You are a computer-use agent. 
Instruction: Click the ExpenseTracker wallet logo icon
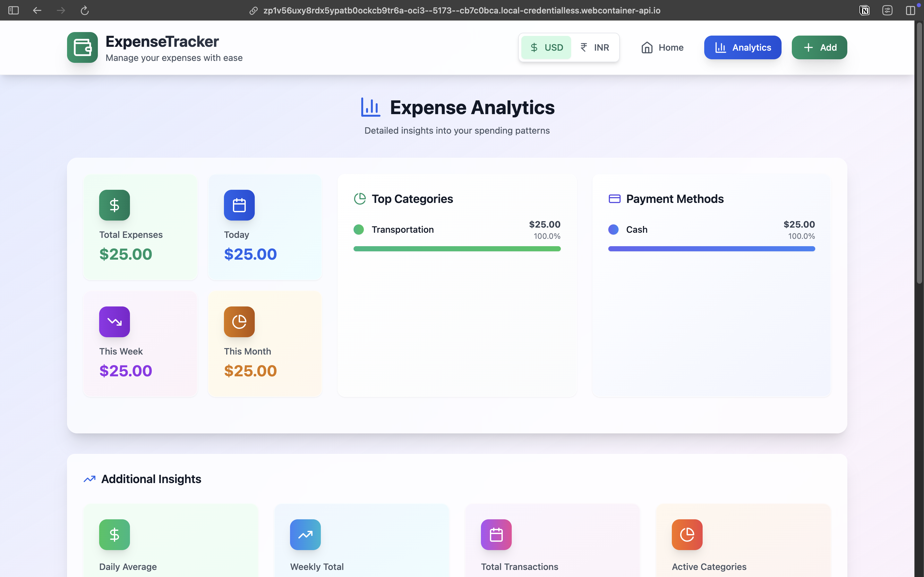pyautogui.click(x=82, y=47)
